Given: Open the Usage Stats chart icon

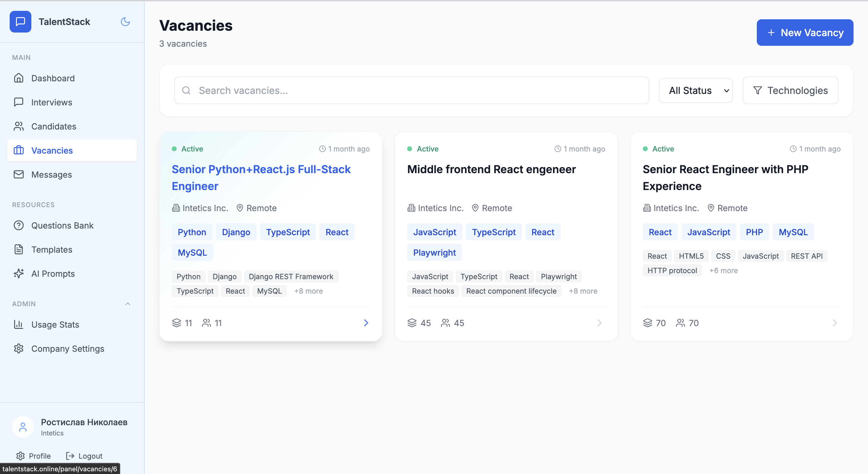Looking at the screenshot, I should click(18, 324).
